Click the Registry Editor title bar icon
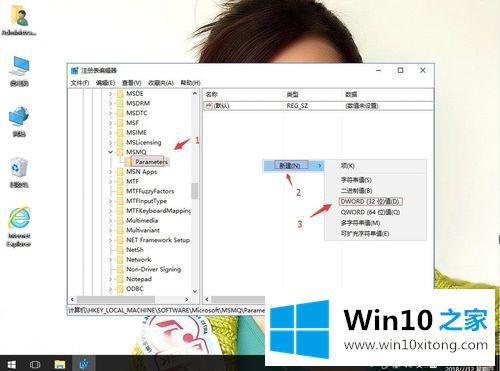Image resolution: width=500 pixels, height=371 pixels. 75,70
